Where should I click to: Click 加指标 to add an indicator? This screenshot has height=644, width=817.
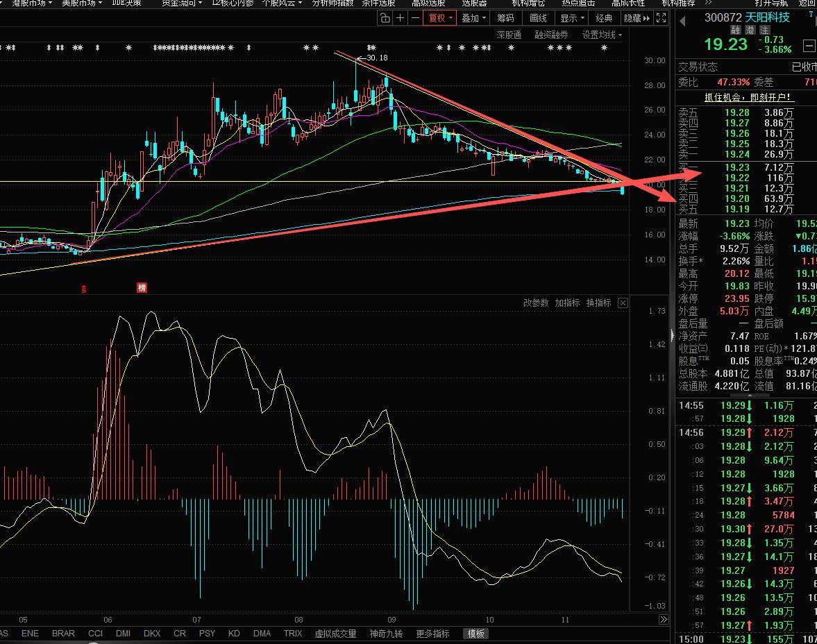[567, 303]
